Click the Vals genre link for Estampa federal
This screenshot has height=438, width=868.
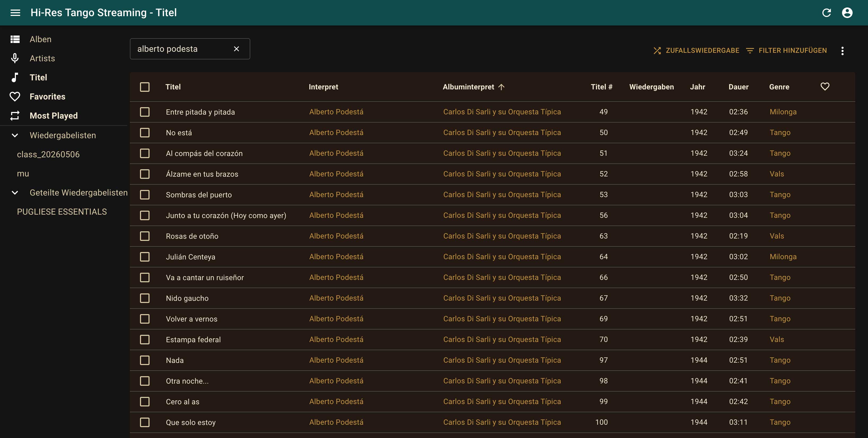coord(777,340)
